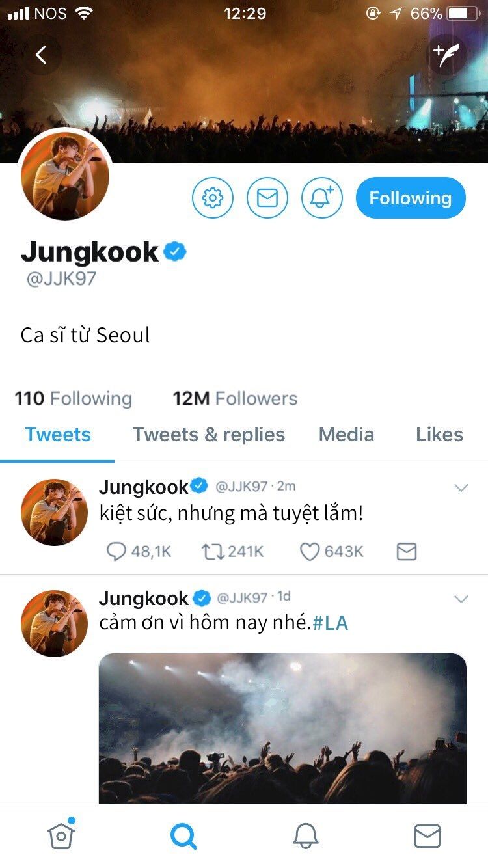
Task: View the 12M Followers list
Action: tap(235, 398)
